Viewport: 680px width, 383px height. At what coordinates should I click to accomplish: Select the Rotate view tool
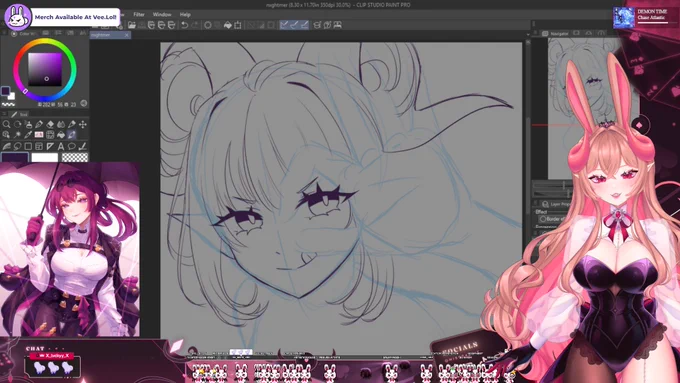point(17,124)
